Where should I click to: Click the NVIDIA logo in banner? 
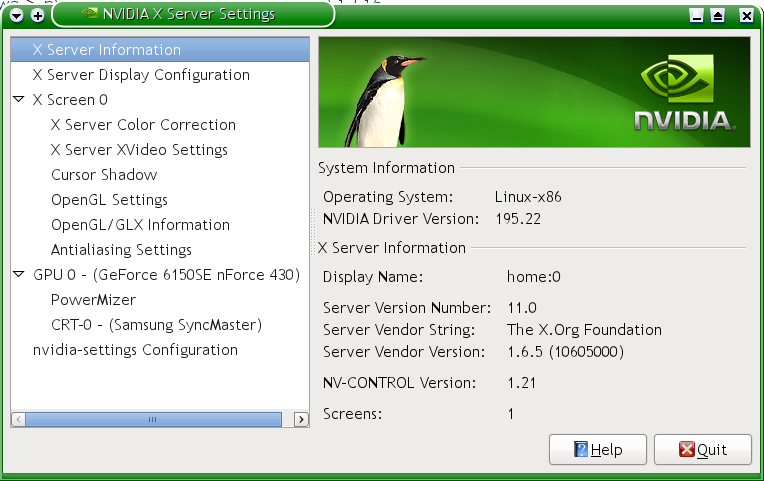pos(685,93)
